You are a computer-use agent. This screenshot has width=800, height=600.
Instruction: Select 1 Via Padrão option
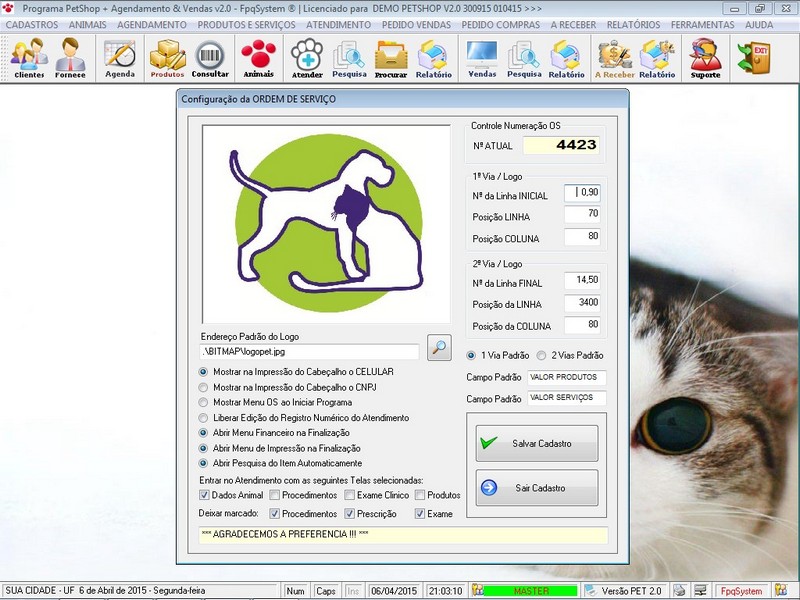coord(471,355)
